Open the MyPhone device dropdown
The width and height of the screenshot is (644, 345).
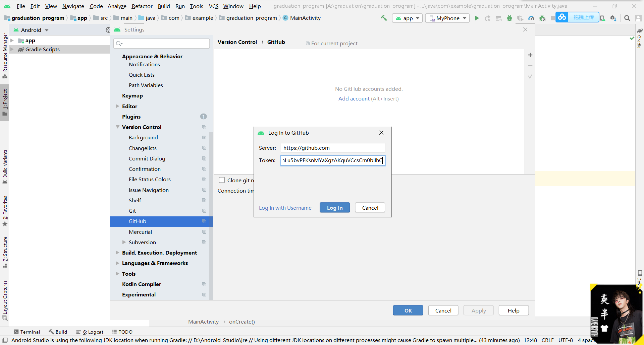coord(447,18)
